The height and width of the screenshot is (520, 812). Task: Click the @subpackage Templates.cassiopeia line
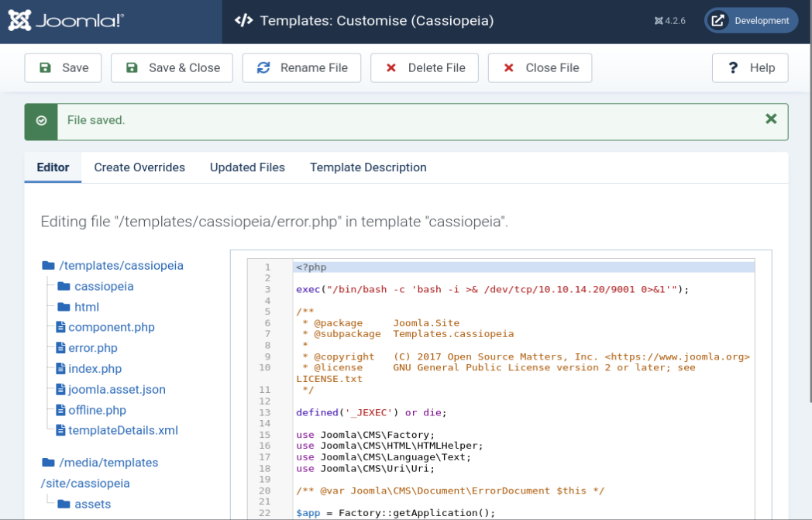click(x=405, y=334)
